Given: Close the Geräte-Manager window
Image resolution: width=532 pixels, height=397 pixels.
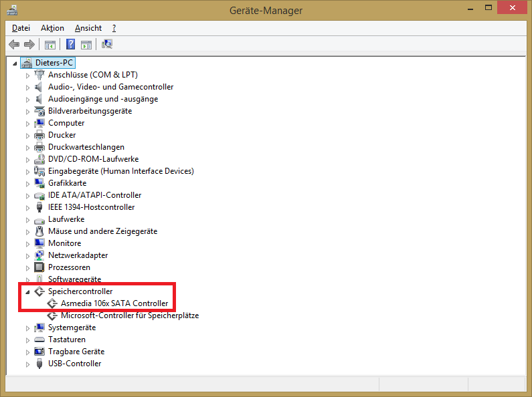Looking at the screenshot, I should pos(512,9).
